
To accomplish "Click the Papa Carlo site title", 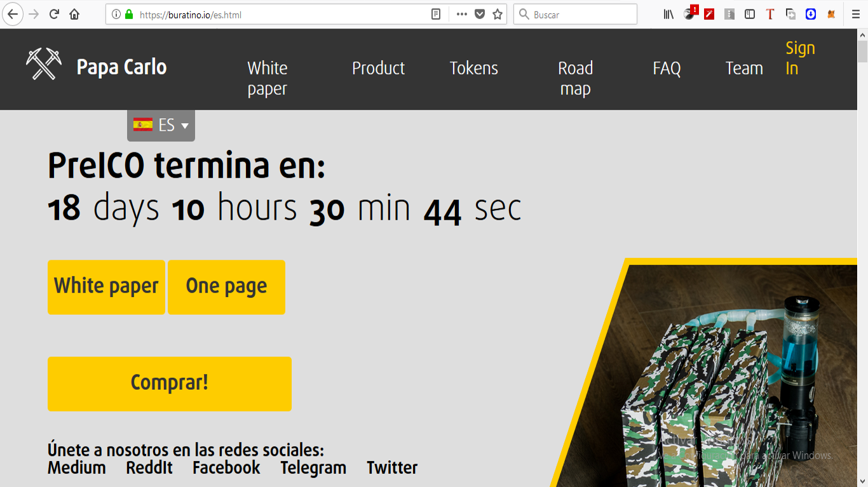I will click(121, 67).
